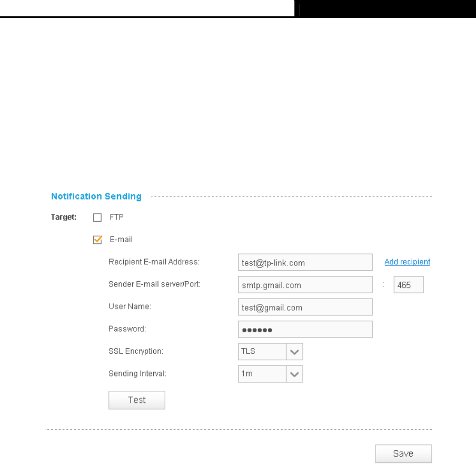Open the SSL Encryption dropdown

[270, 351]
